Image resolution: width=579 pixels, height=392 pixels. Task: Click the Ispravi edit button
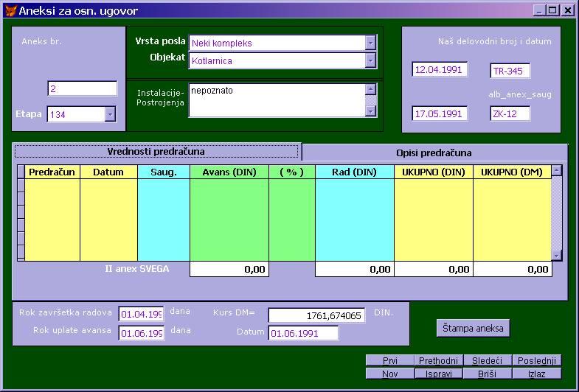point(439,374)
